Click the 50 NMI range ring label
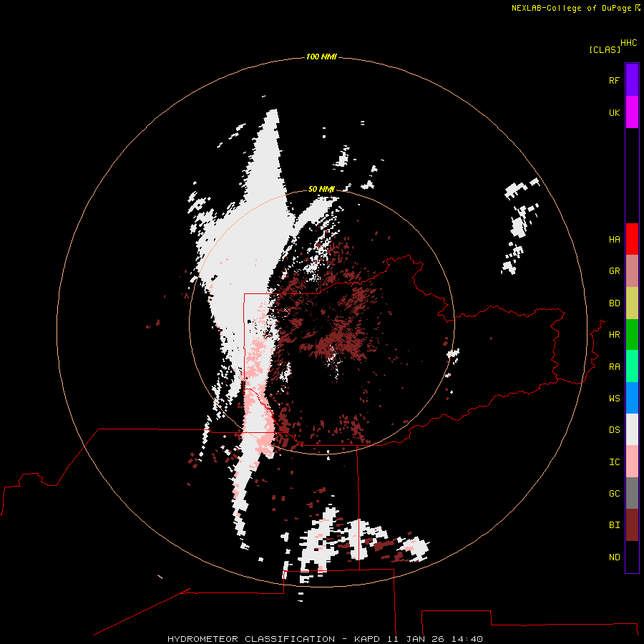This screenshot has height=644, width=644. pyautogui.click(x=321, y=189)
